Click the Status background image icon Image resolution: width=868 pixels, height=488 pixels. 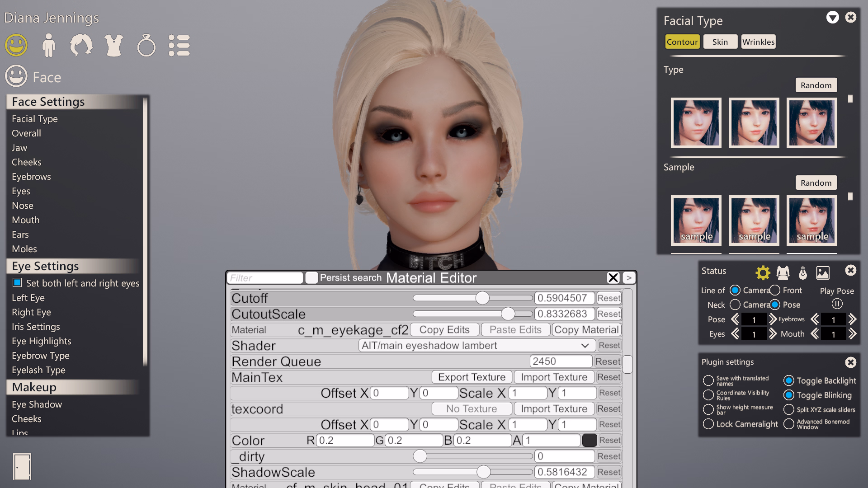[x=822, y=272]
